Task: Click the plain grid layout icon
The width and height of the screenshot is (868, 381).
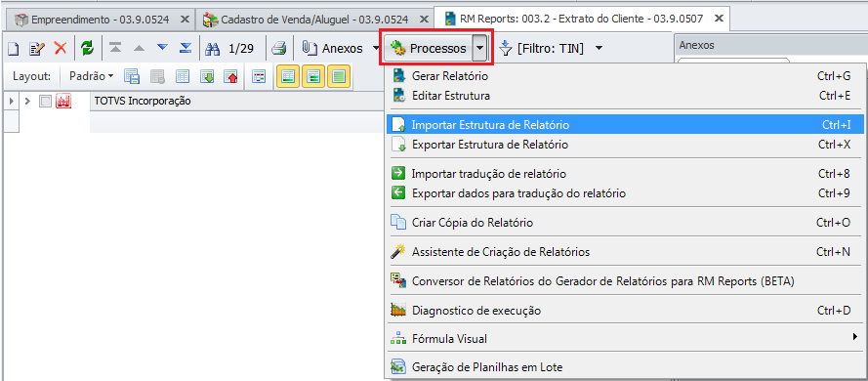Action: pos(183,76)
